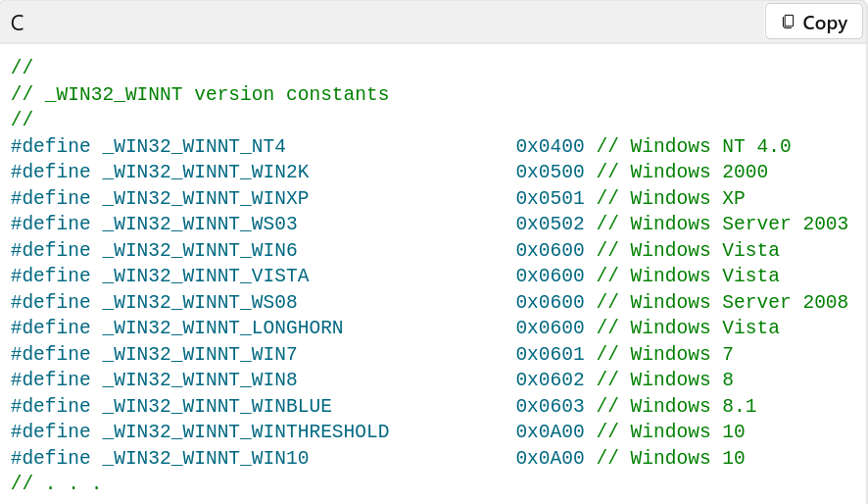The width and height of the screenshot is (868, 504).
Task: Click the 'Windows XP' comment
Action: click(671, 198)
